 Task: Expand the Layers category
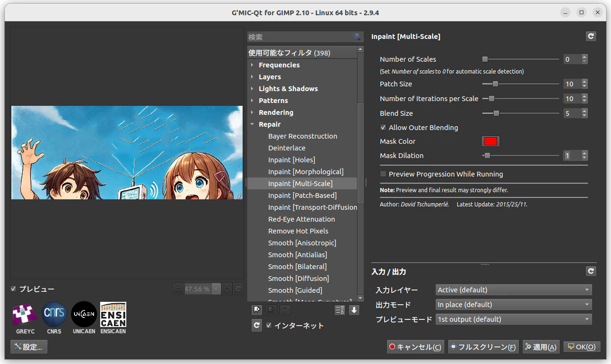(x=252, y=77)
